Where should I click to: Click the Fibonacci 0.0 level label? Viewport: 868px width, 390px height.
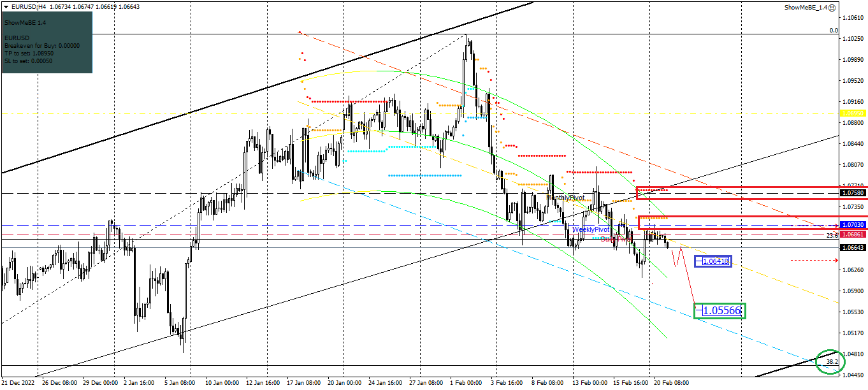(833, 30)
